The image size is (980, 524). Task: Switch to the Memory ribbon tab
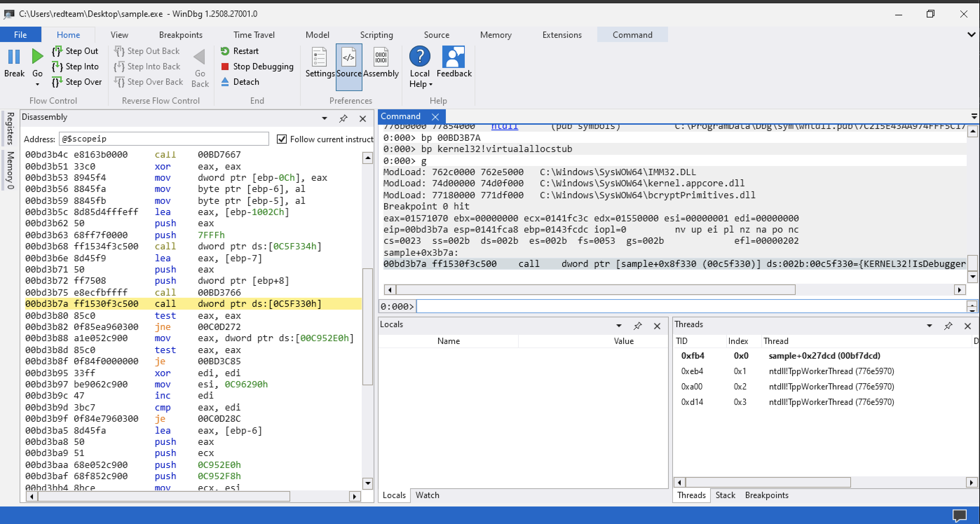pyautogui.click(x=496, y=35)
